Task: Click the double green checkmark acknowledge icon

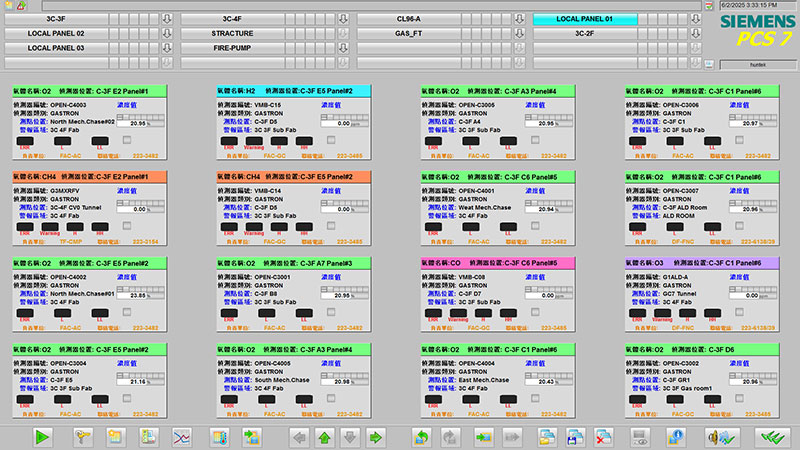Action: click(768, 437)
